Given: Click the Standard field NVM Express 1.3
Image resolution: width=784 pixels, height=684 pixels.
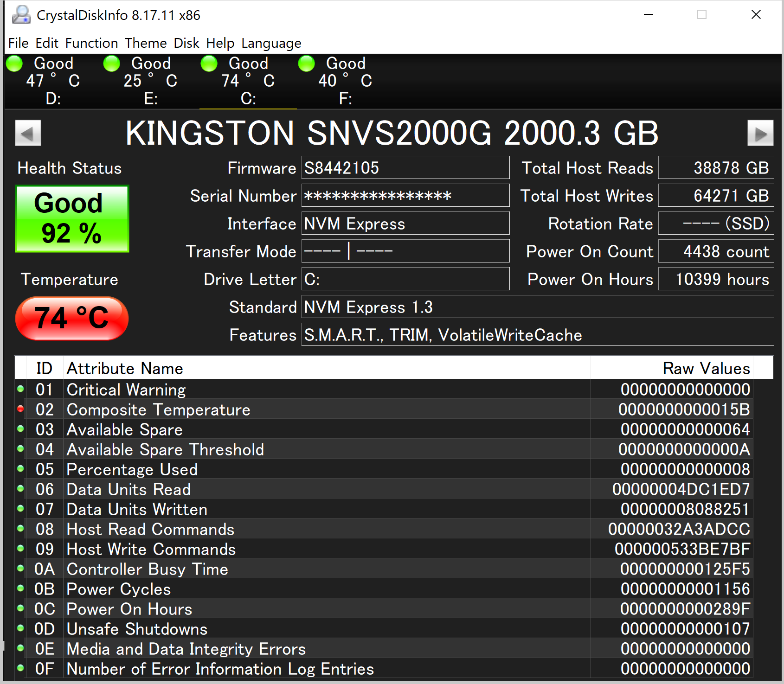Looking at the screenshot, I should 538,307.
